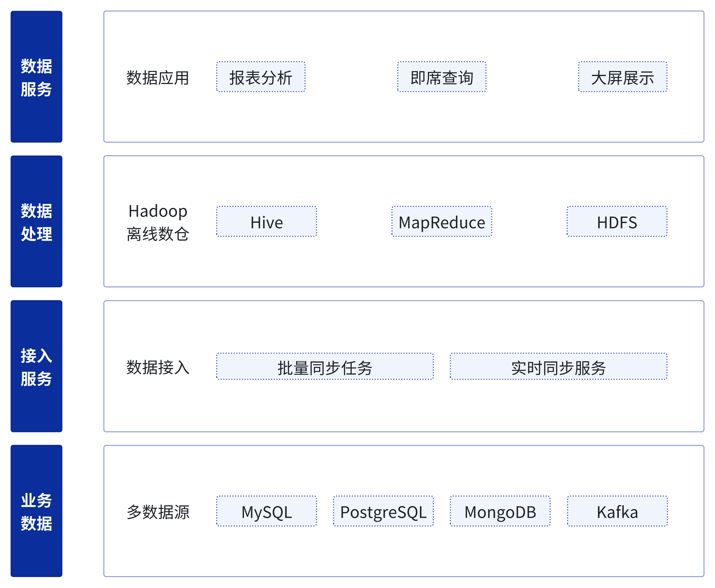Click the 数据服务 blue side block
This screenshot has width=715, height=588.
pos(36,77)
